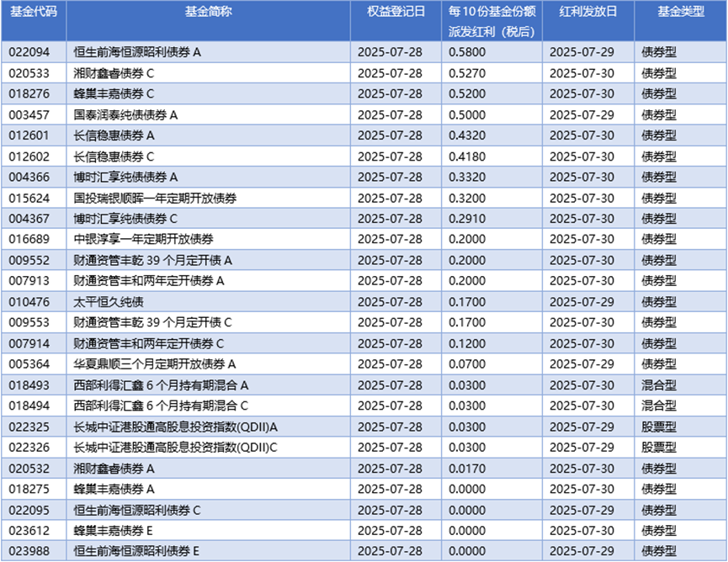Screen dimensions: 728x562
Task: Select fund code 023988
Action: pos(29,552)
